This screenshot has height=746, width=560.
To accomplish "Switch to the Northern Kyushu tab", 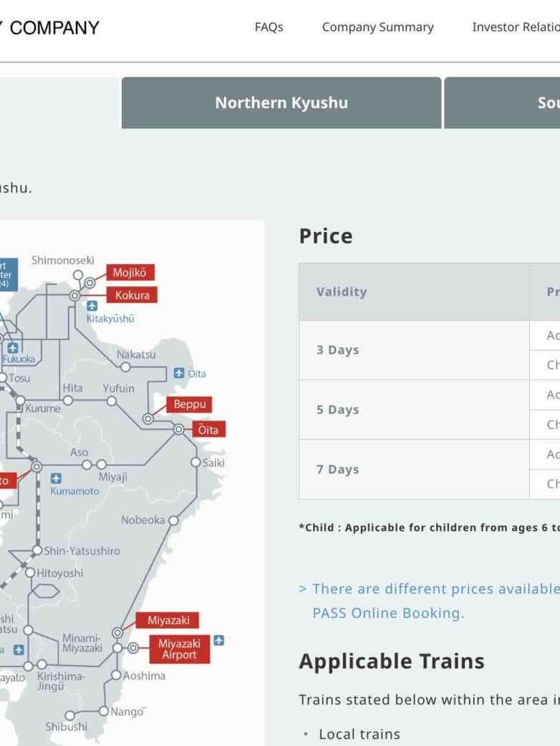I will coord(281,102).
